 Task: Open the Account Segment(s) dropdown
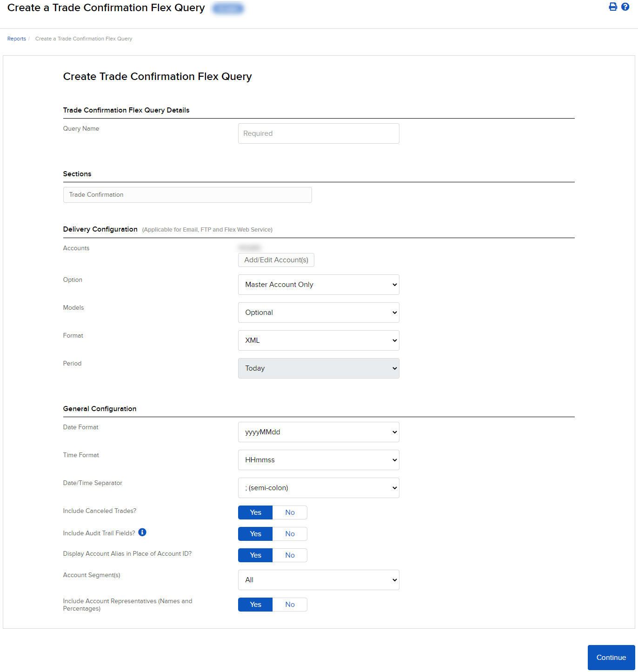318,579
